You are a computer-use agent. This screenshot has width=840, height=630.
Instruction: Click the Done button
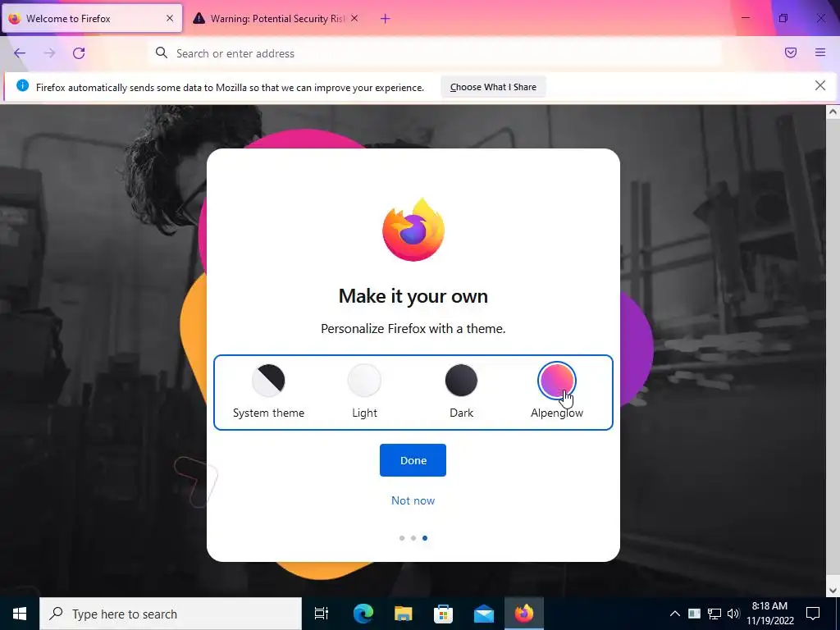point(413,460)
